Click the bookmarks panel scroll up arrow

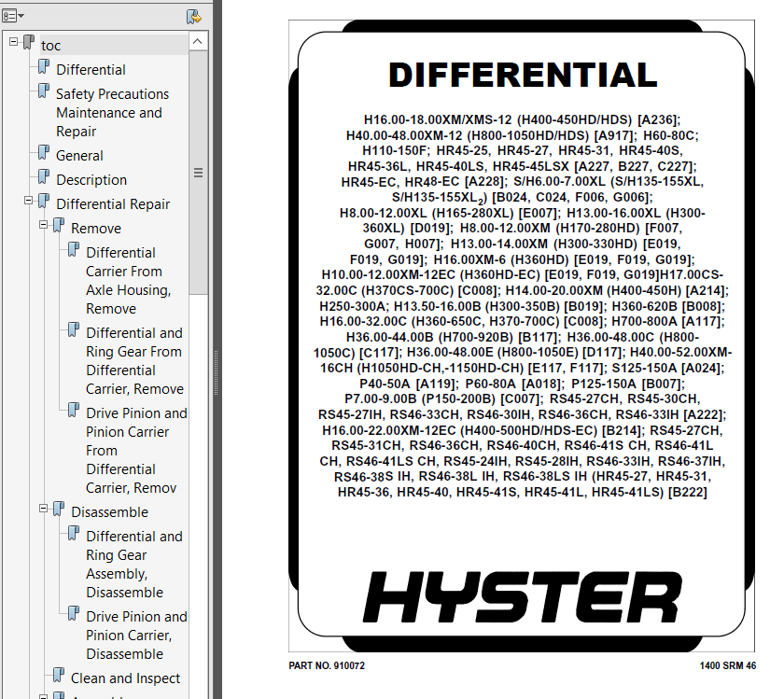[x=198, y=41]
